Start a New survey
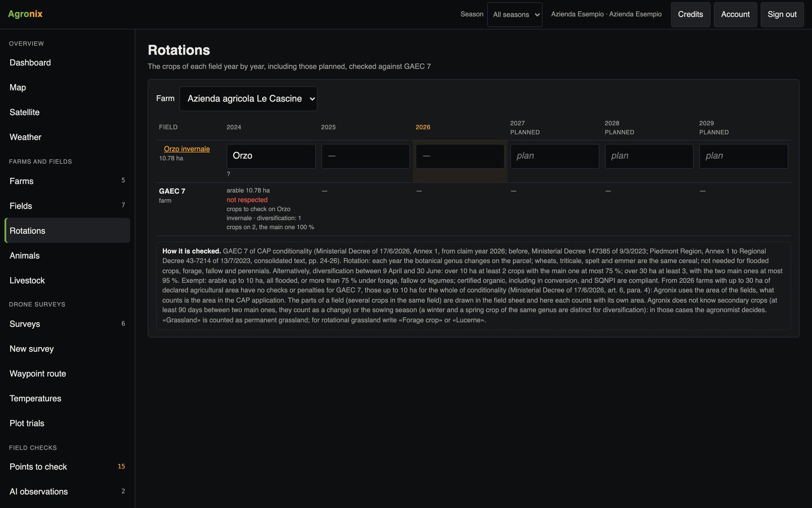This screenshot has width=812, height=508. [68, 349]
